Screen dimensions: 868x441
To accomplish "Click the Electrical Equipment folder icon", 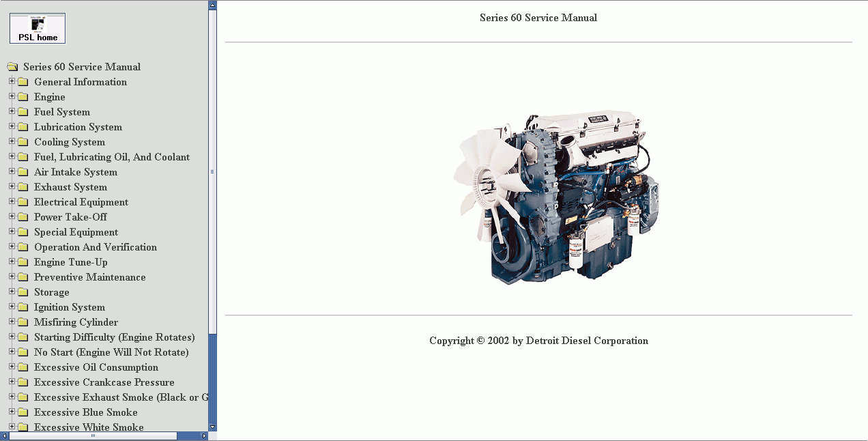I will 23,201.
